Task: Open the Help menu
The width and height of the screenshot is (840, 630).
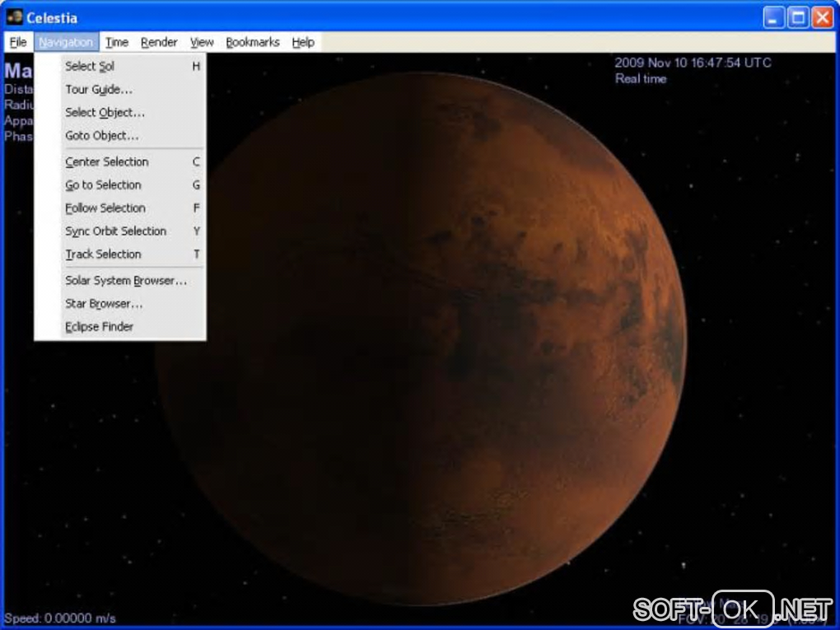Action: (303, 42)
